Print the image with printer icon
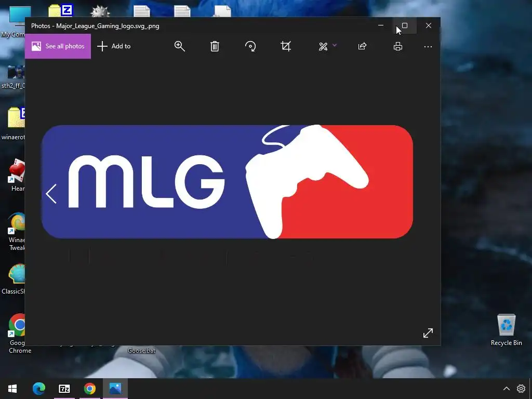The height and width of the screenshot is (399, 532). (397, 46)
